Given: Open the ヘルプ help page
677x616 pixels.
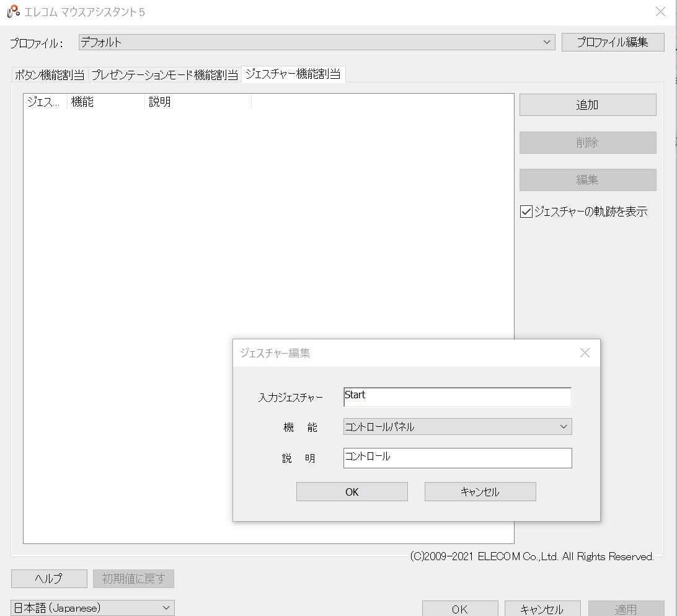Looking at the screenshot, I should point(48,578).
